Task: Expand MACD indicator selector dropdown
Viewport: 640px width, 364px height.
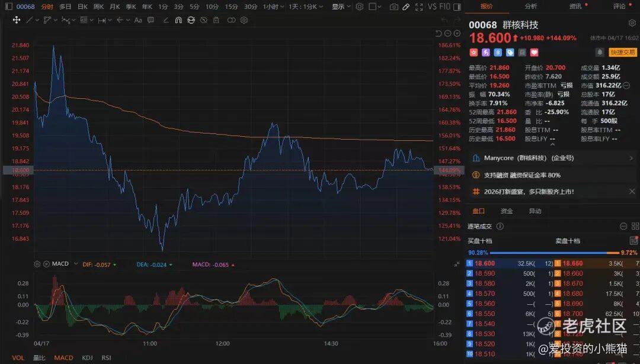Action: click(76, 264)
